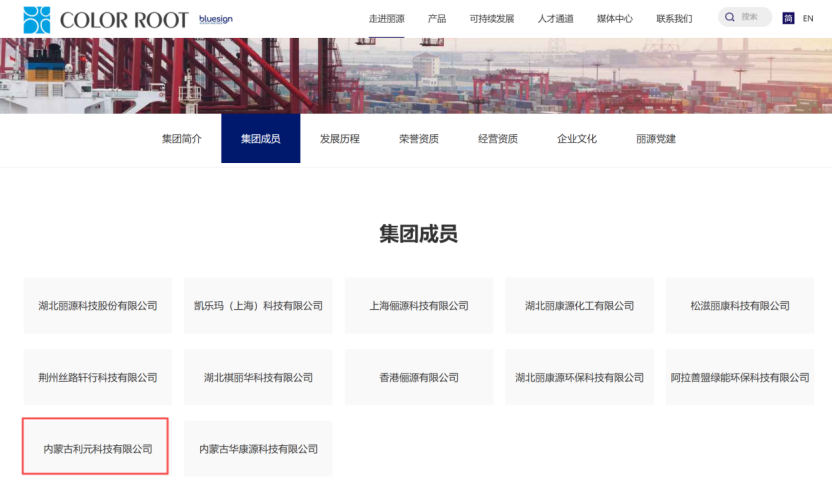Open the 企业文化 tab

pyautogui.click(x=577, y=139)
